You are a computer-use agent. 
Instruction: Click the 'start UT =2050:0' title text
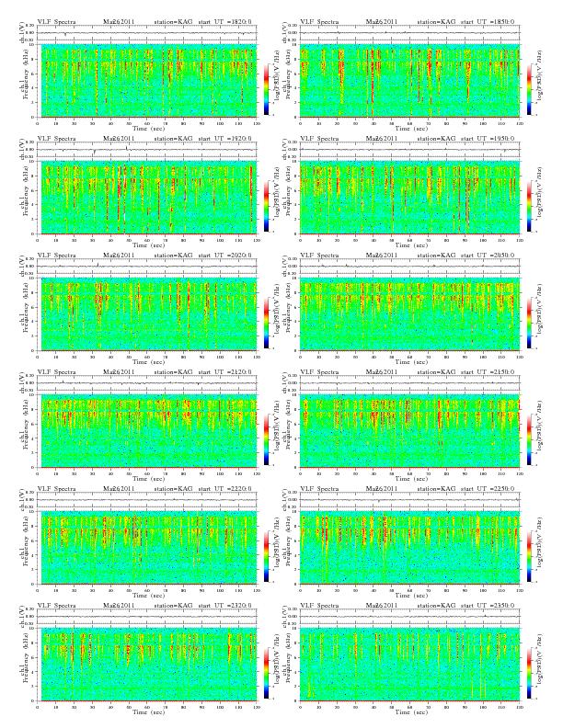[x=488, y=255]
